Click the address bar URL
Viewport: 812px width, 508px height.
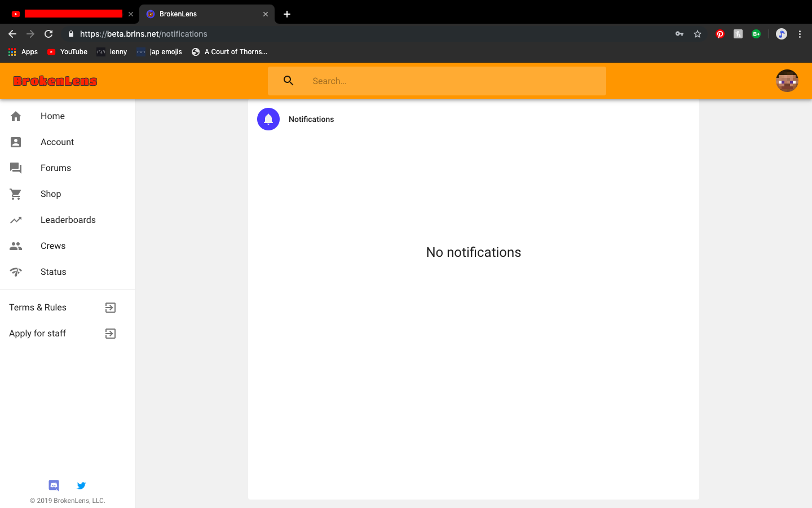143,34
